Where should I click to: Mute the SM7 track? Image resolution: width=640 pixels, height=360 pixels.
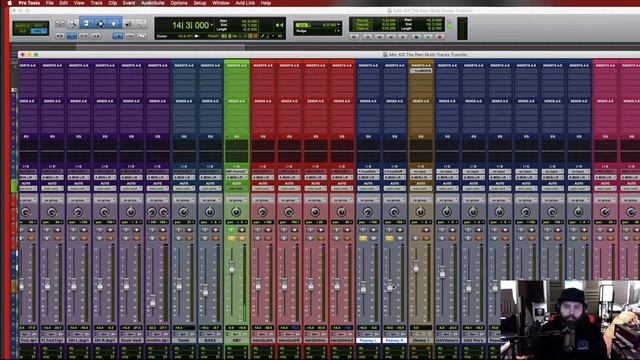pos(242,238)
